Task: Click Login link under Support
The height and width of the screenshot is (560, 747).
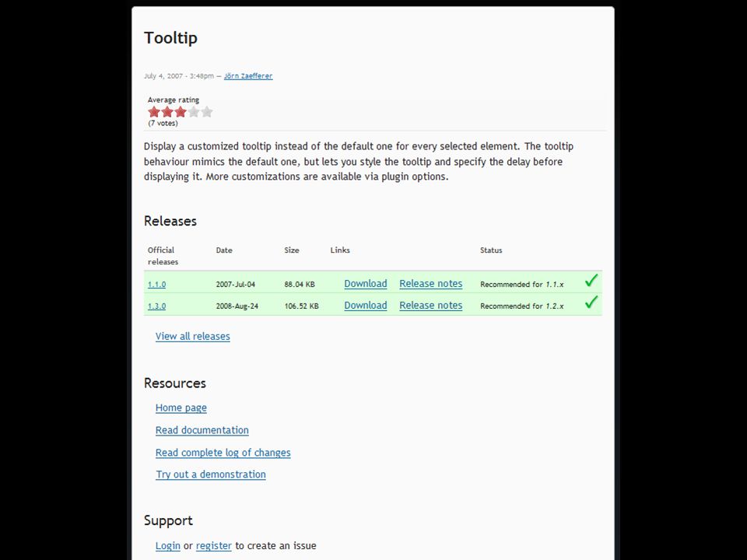Action: [x=168, y=546]
